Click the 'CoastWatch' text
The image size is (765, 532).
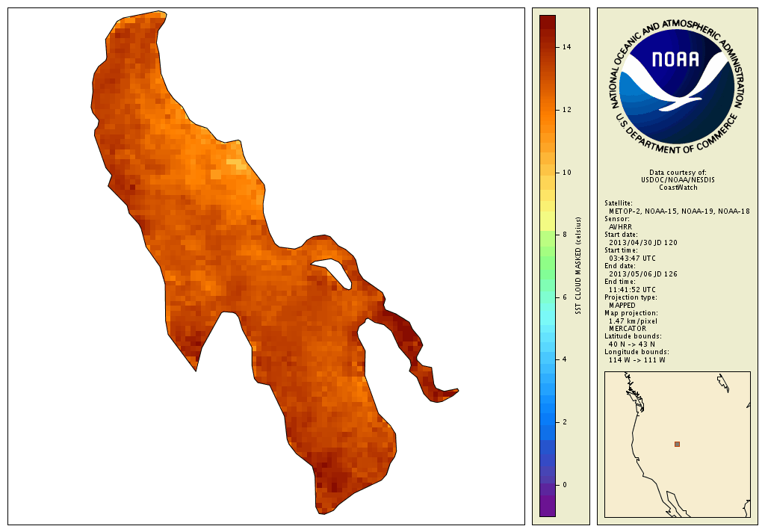(678, 188)
